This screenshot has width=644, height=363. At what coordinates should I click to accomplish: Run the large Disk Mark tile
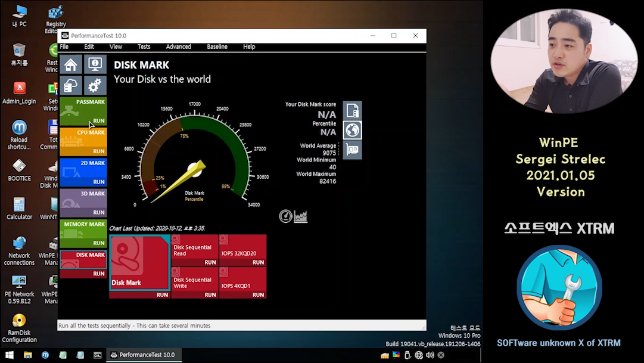162,294
